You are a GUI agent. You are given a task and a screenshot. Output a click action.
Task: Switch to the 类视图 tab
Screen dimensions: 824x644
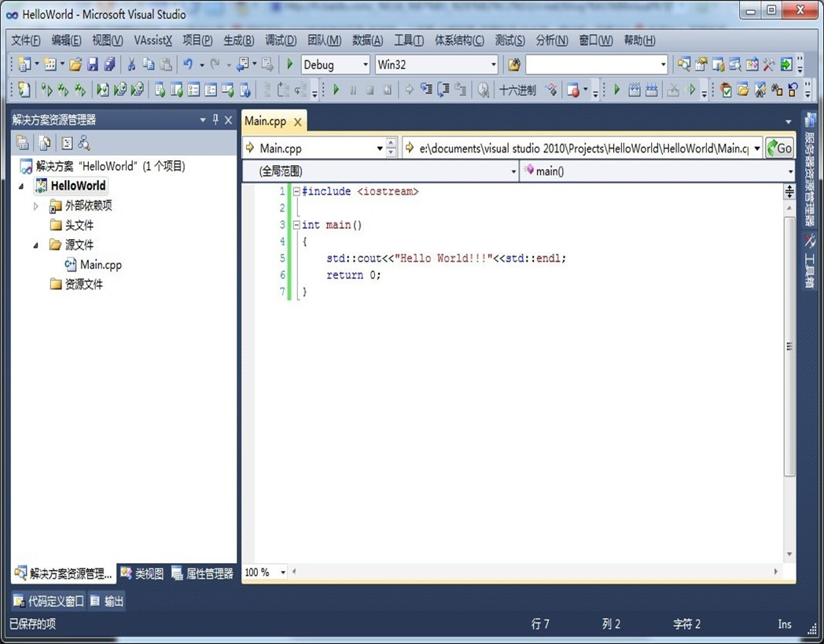click(x=142, y=573)
